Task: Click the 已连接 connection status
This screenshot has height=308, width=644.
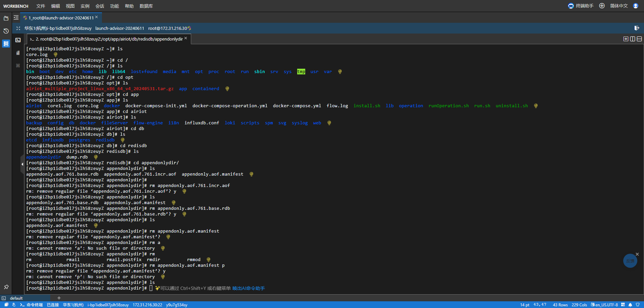Action: (x=53, y=305)
